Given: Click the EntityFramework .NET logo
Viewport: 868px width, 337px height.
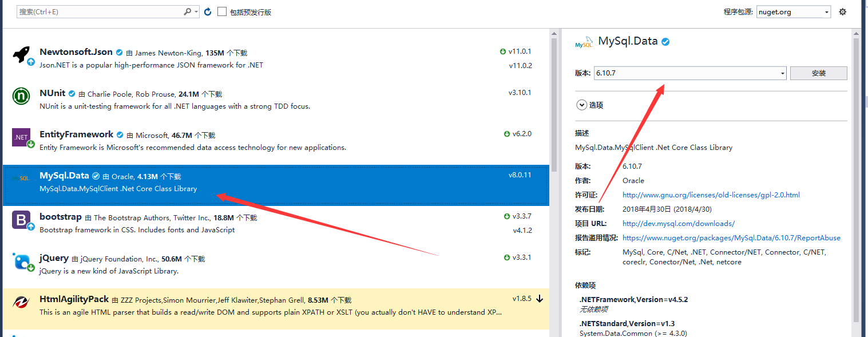Looking at the screenshot, I should (x=21, y=138).
